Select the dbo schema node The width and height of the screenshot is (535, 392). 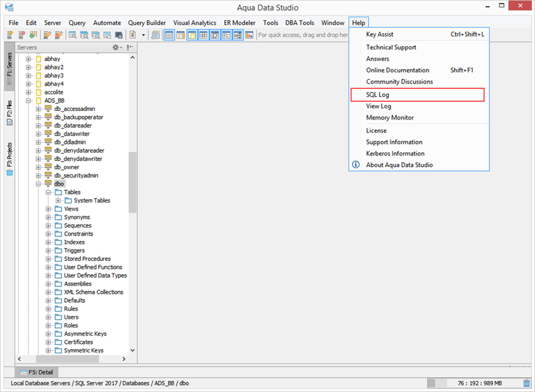coord(59,184)
